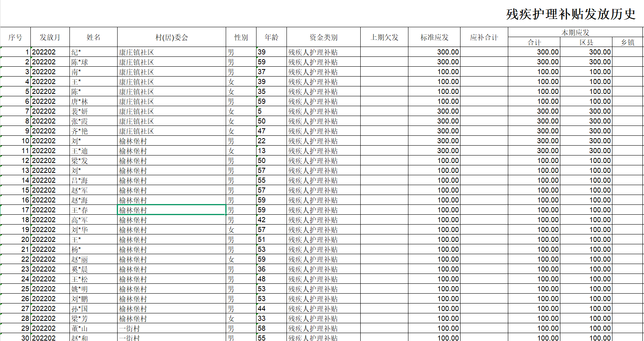
Task: Select the 年龄 column header
Action: pyautogui.click(x=271, y=37)
